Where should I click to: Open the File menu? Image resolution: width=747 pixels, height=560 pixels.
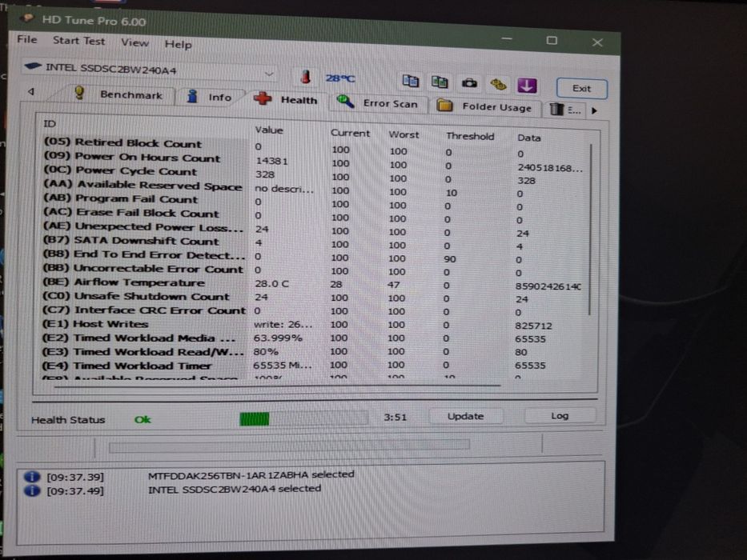26,39
